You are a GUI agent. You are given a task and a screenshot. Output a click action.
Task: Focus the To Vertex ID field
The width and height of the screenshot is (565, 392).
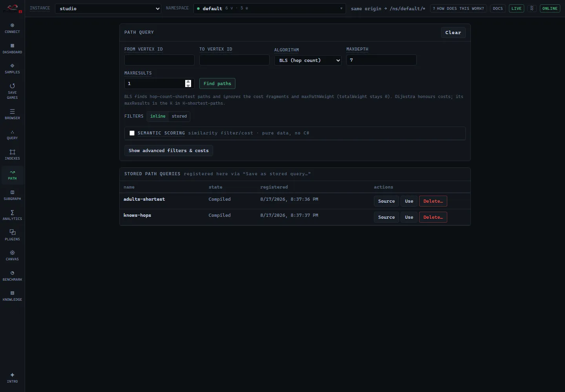(x=234, y=60)
